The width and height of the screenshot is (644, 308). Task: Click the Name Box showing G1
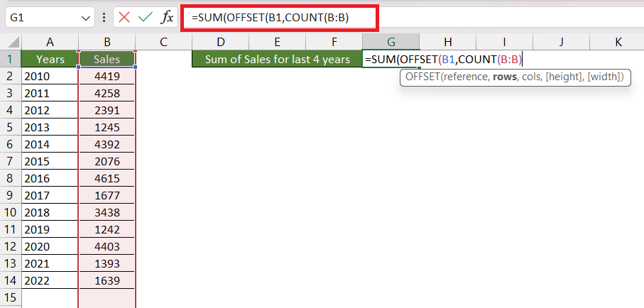50,18
